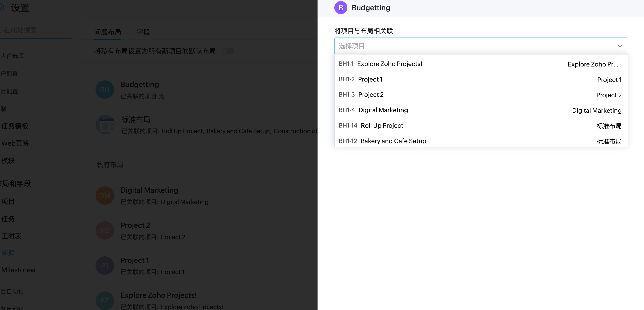Click the BU Budgetting layout avatar
The height and width of the screenshot is (310, 644).
coord(104,90)
